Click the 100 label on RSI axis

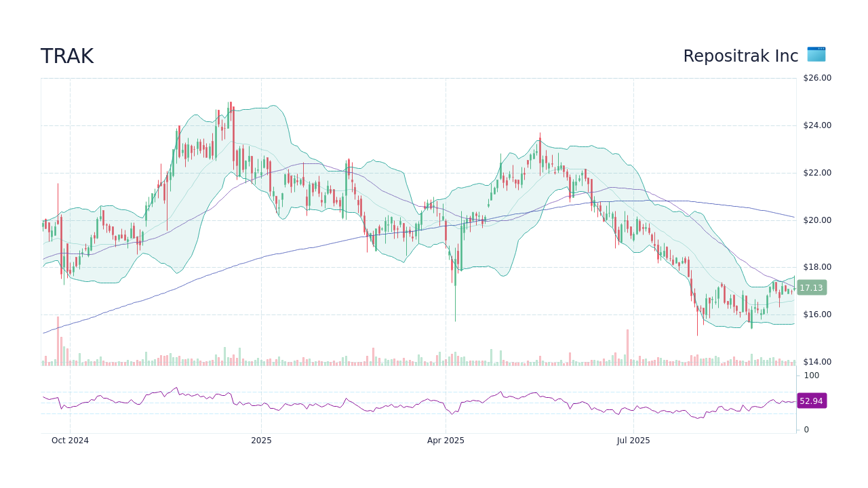point(812,375)
